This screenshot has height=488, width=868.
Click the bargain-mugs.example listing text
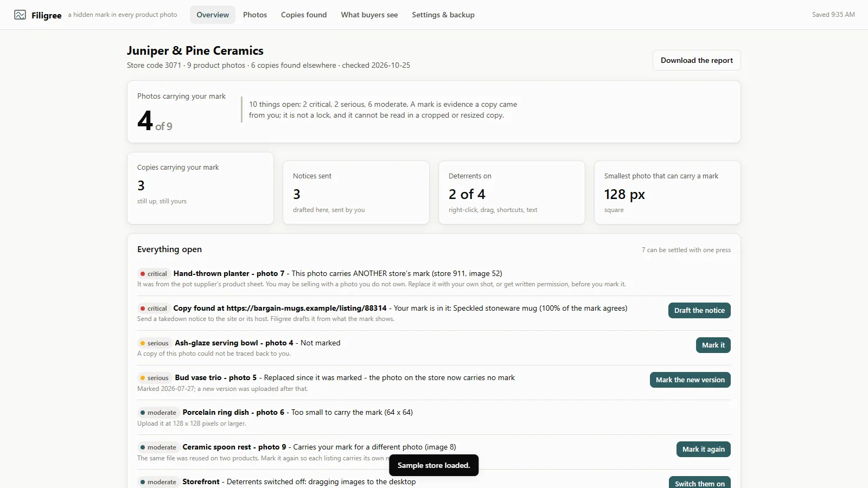[280, 308]
